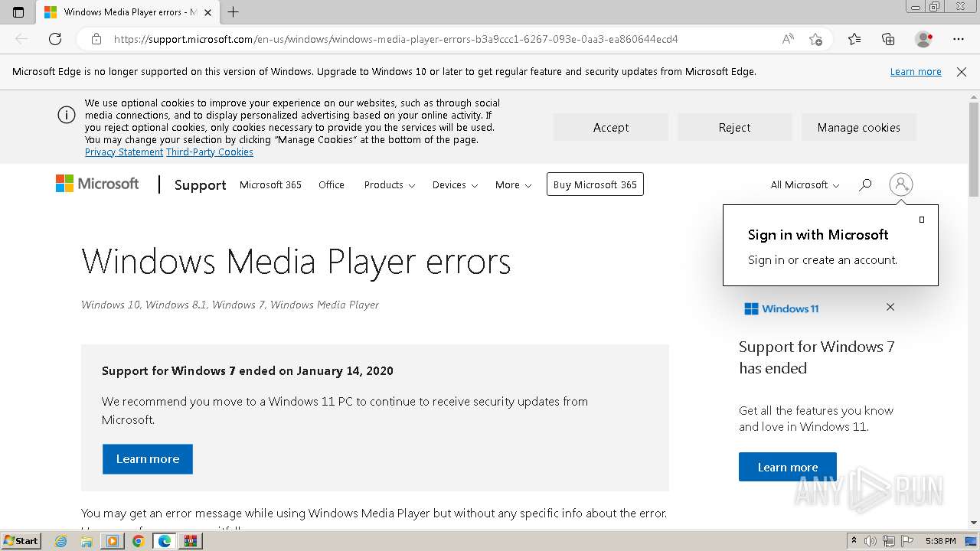Show hidden tray icons arrow
The width and height of the screenshot is (980, 551).
[854, 541]
